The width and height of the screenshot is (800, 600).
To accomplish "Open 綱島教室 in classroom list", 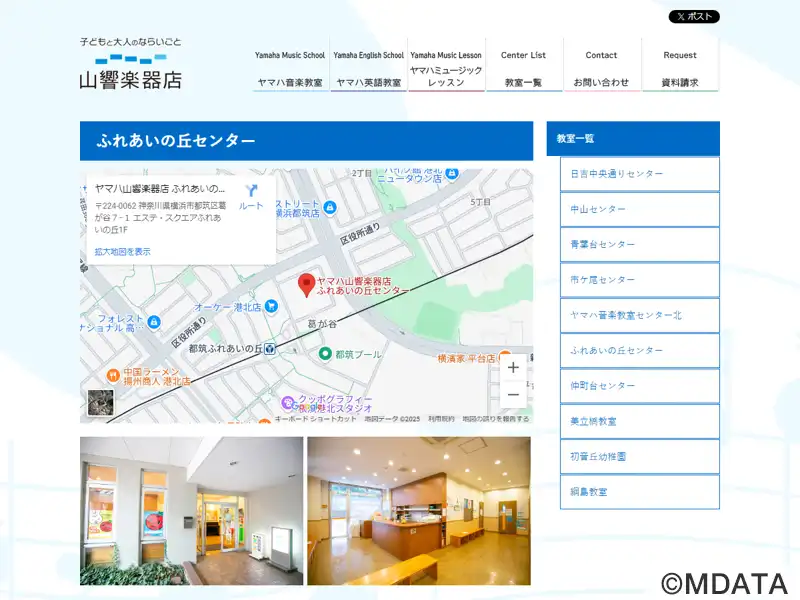I will tap(640, 492).
